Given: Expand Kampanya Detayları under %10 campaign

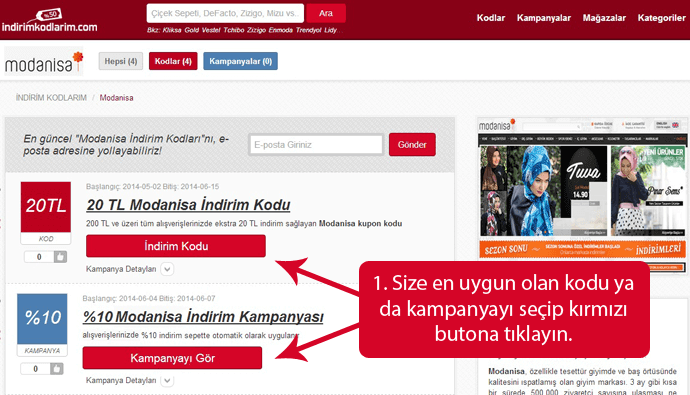Looking at the screenshot, I should [x=167, y=380].
